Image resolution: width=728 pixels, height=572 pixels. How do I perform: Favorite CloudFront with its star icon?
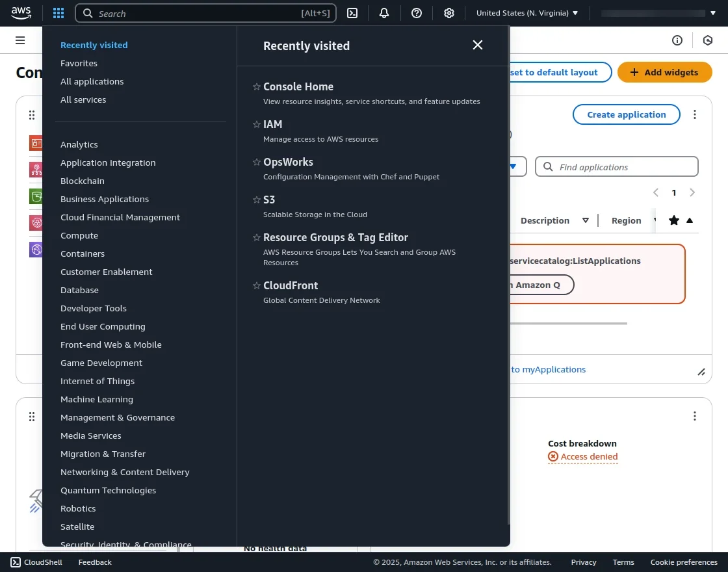pos(256,285)
